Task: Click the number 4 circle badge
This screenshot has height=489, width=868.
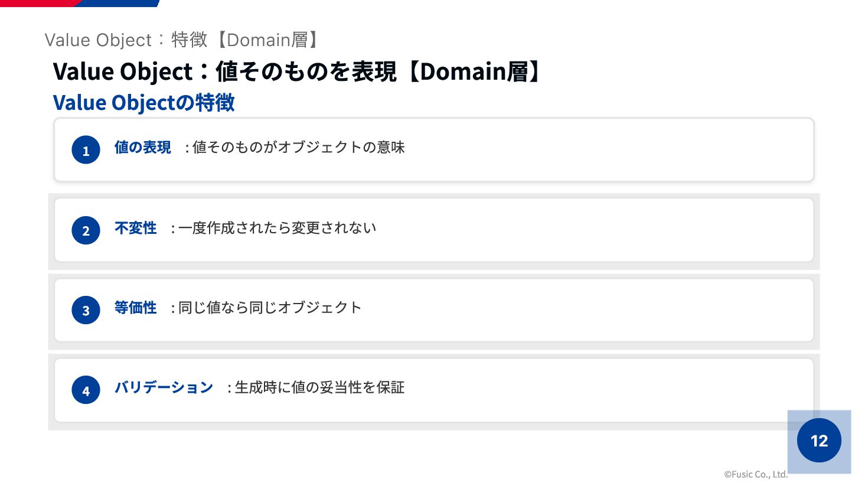Action: point(86,390)
